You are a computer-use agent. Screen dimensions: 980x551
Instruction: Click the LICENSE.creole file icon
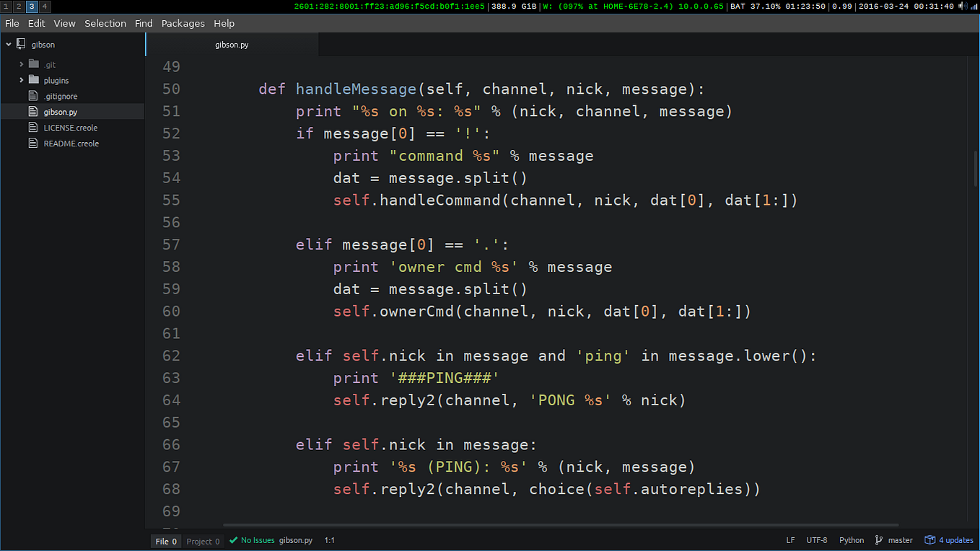pos(33,127)
